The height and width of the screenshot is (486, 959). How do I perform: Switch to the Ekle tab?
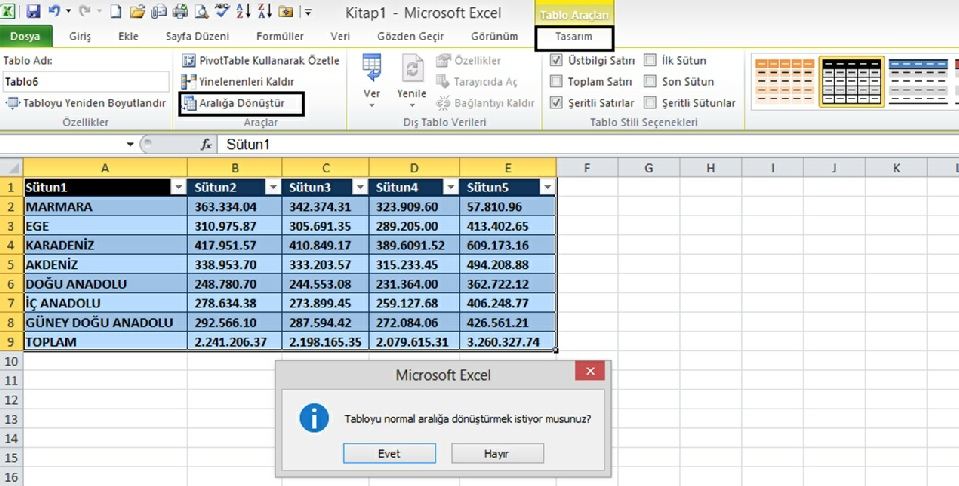(x=128, y=36)
